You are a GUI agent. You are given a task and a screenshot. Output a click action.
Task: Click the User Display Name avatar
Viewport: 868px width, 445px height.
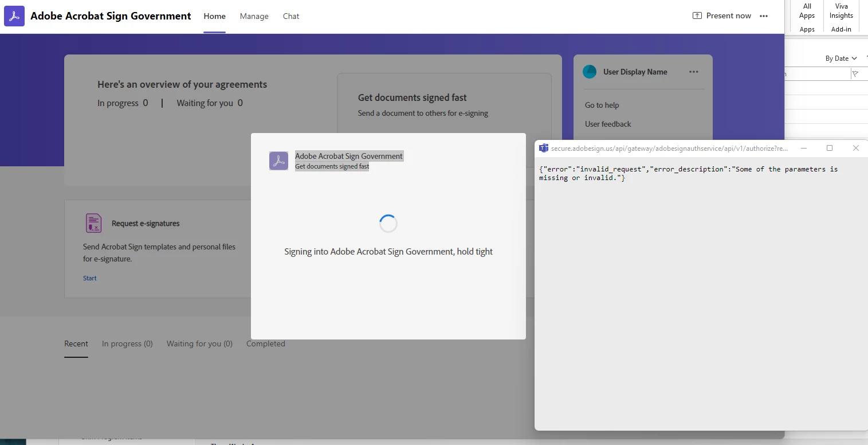coord(590,72)
